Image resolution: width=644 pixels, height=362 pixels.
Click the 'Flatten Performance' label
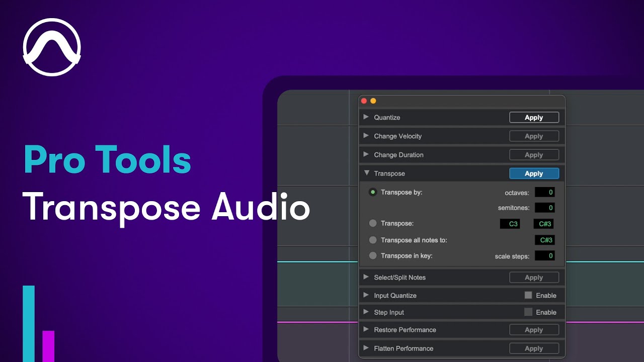pos(404,348)
